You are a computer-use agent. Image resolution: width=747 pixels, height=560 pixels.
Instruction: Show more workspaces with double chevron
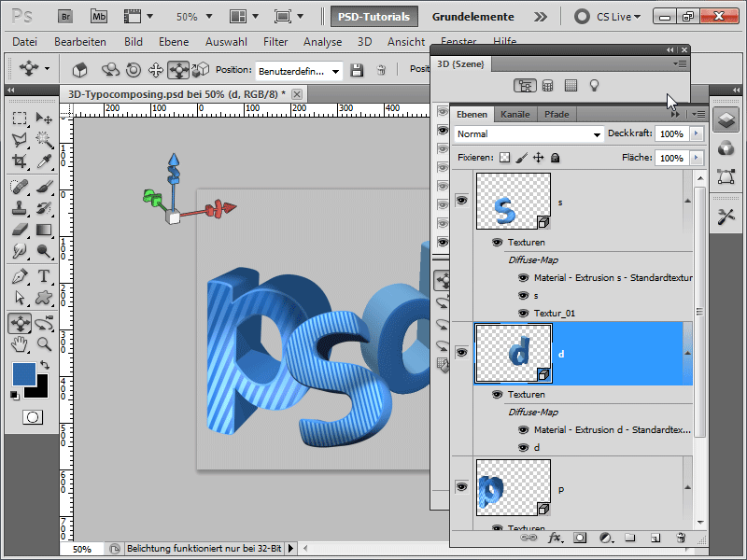(x=541, y=17)
